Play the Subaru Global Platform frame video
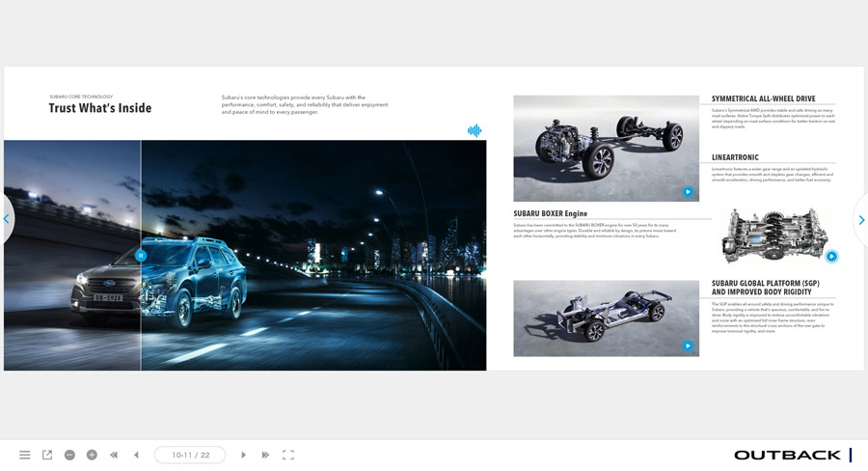The image size is (868, 471). pyautogui.click(x=688, y=346)
